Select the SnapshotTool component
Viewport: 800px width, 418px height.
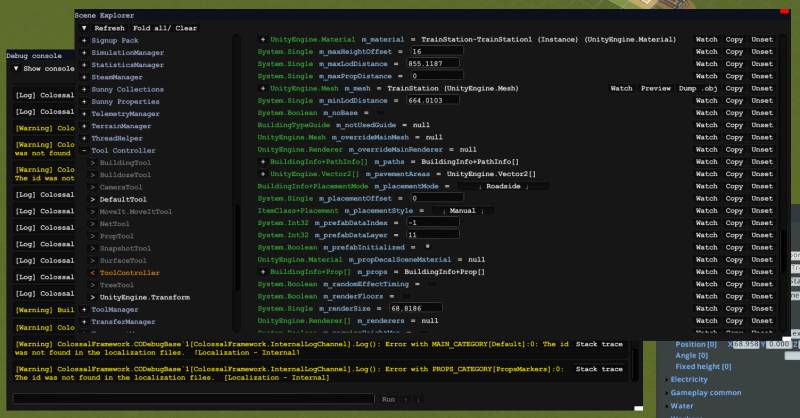125,249
